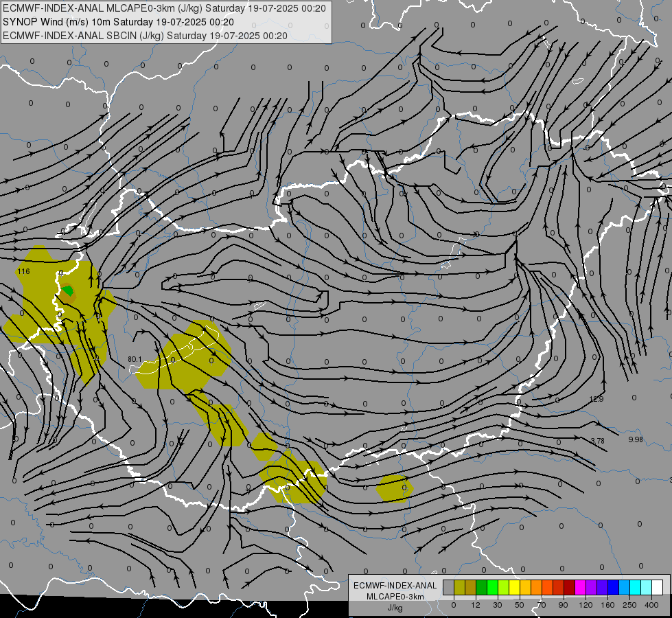Click the legend unit label 'J/kg'

395,608
